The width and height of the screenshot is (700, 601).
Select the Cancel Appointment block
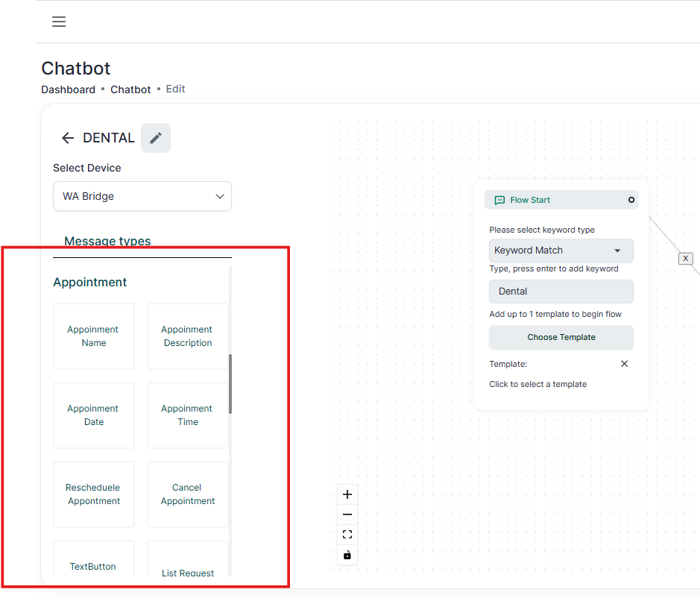tap(188, 494)
